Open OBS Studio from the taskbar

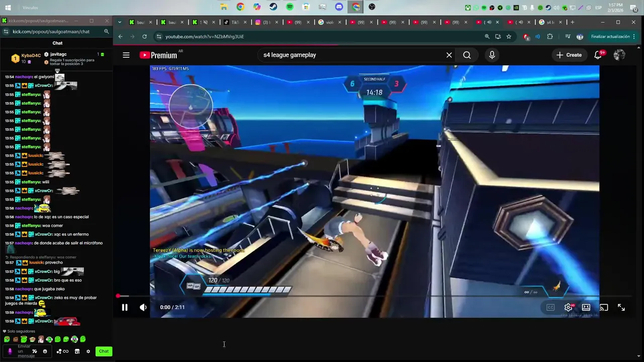pyautogui.click(x=372, y=7)
